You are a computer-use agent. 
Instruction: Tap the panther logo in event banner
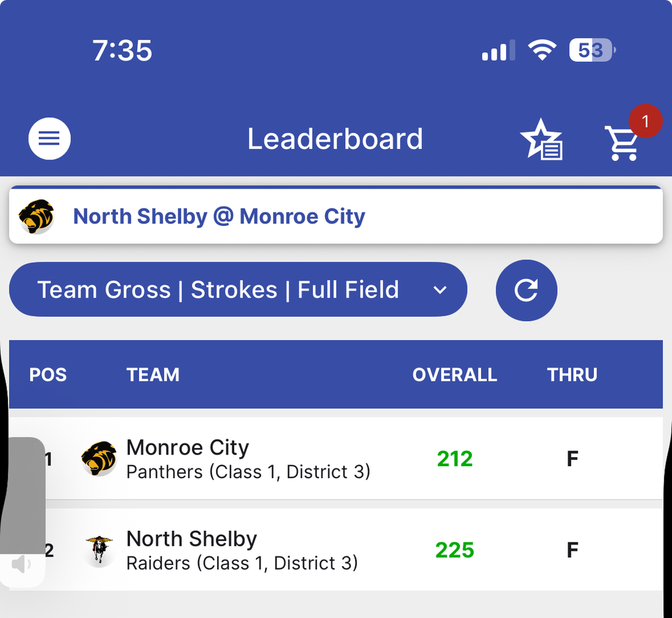pos(36,216)
